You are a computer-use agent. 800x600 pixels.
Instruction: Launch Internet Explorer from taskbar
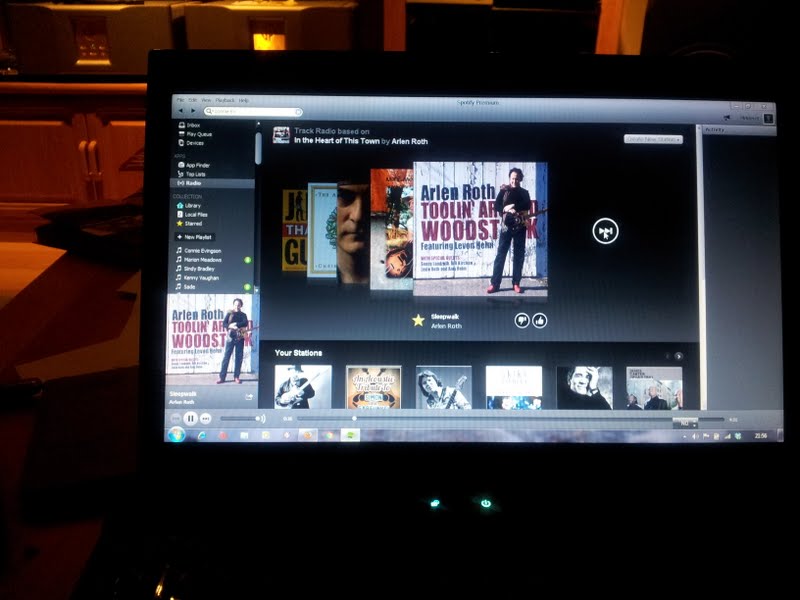pyautogui.click(x=202, y=435)
